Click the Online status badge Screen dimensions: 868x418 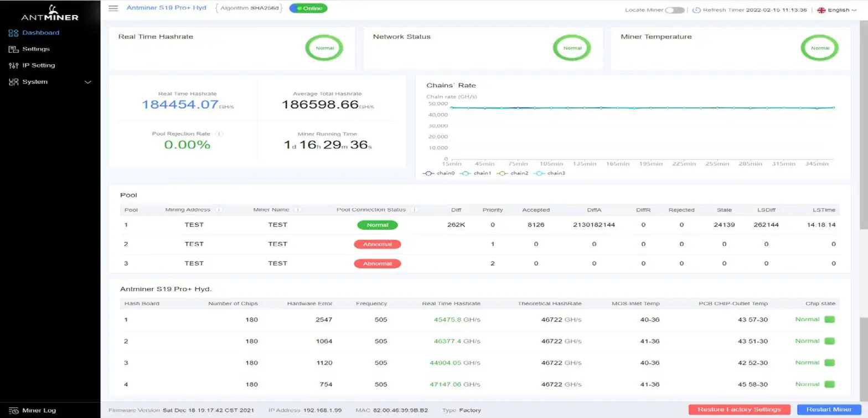(308, 8)
